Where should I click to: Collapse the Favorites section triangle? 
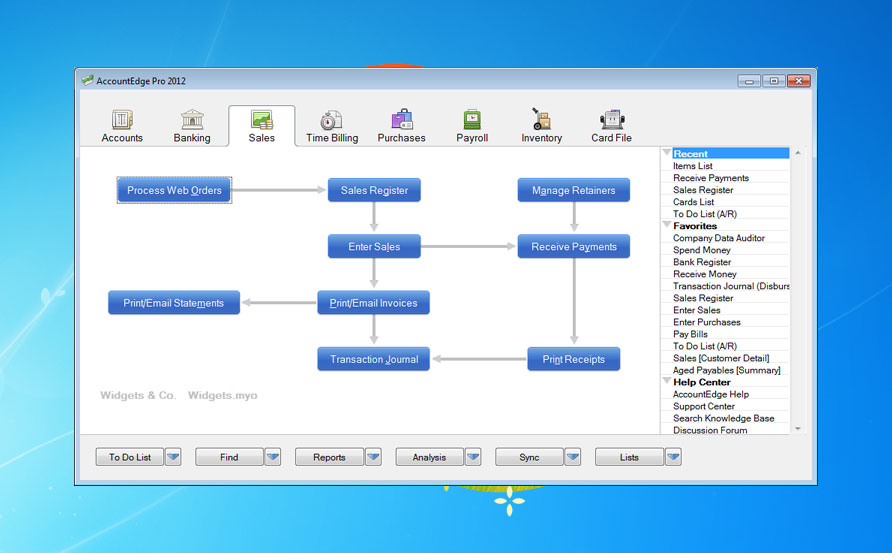coord(667,225)
